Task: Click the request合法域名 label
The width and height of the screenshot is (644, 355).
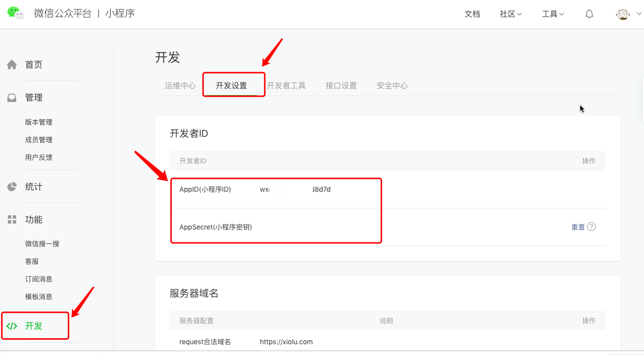Action: (205, 342)
